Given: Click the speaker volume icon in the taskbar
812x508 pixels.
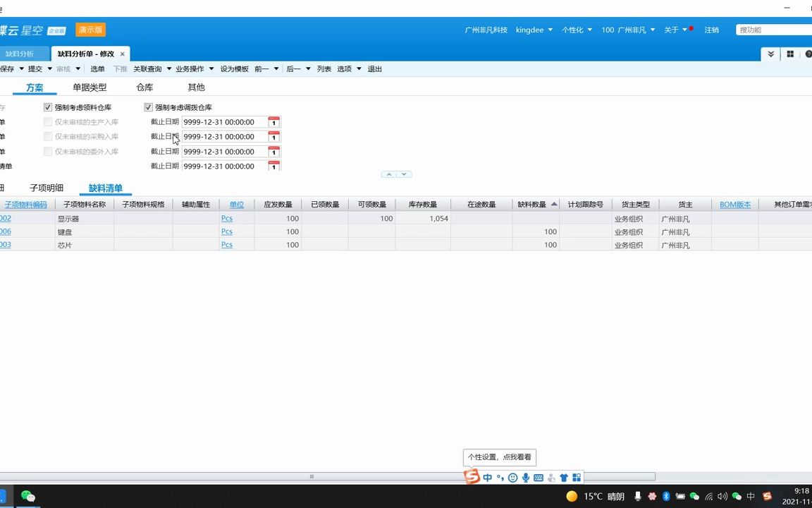Looking at the screenshot, I should (722, 496).
